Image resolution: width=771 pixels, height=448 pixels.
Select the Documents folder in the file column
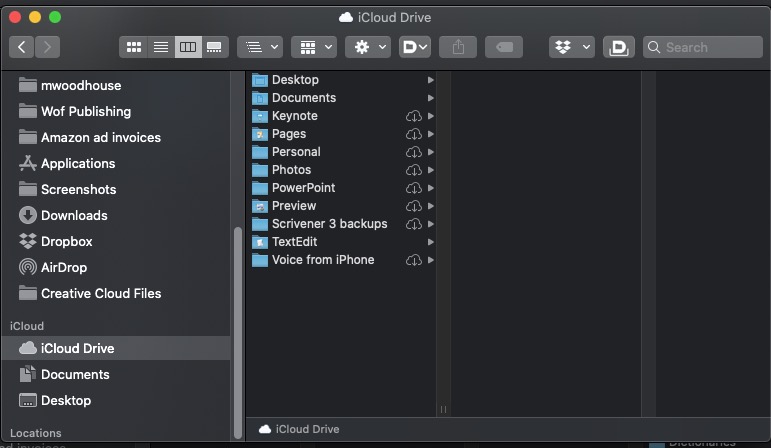pyautogui.click(x=342, y=98)
